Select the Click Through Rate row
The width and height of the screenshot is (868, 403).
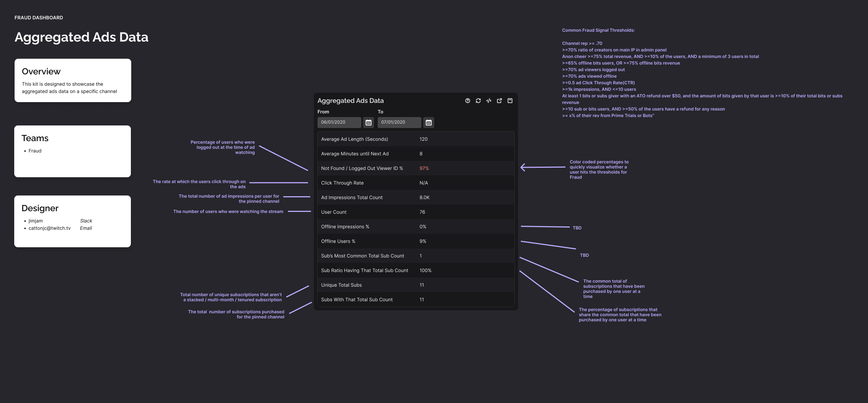415,183
